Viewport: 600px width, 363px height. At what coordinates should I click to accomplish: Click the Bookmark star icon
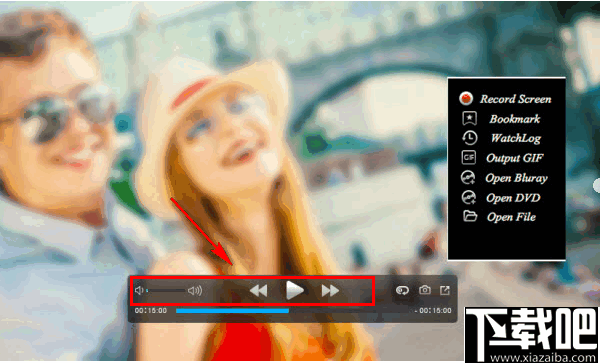469,119
